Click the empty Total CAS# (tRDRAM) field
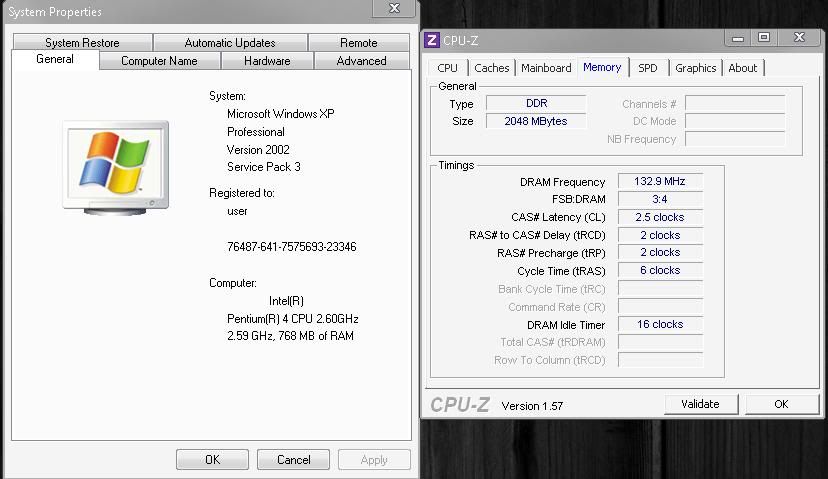Image resolution: width=828 pixels, height=479 pixels. point(660,342)
